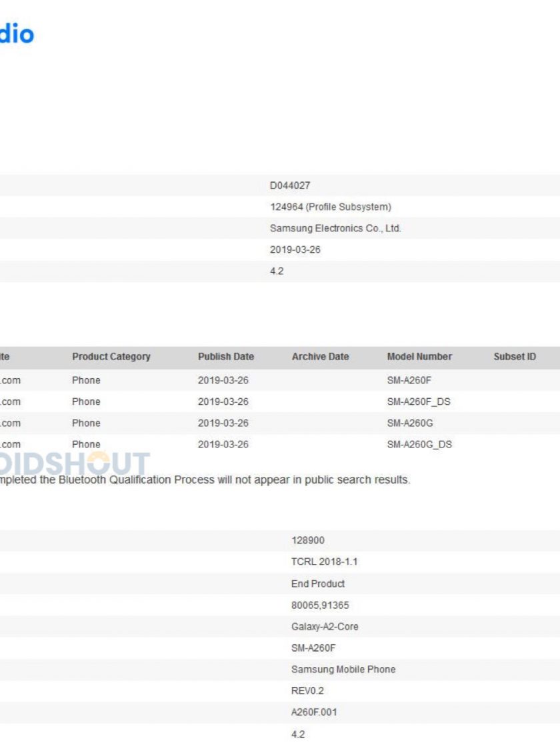This screenshot has height=747, width=560.
Task: Click the A260F.001 software version value
Action: click(x=314, y=712)
